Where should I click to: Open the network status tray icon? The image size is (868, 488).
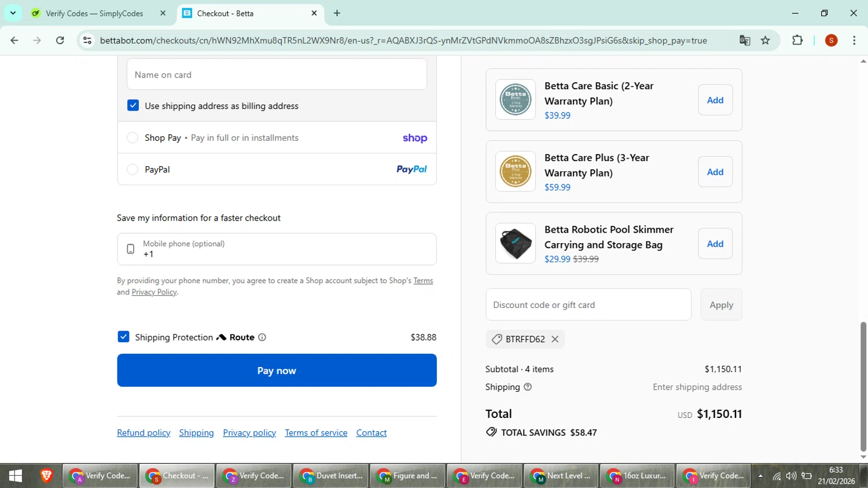(777, 476)
